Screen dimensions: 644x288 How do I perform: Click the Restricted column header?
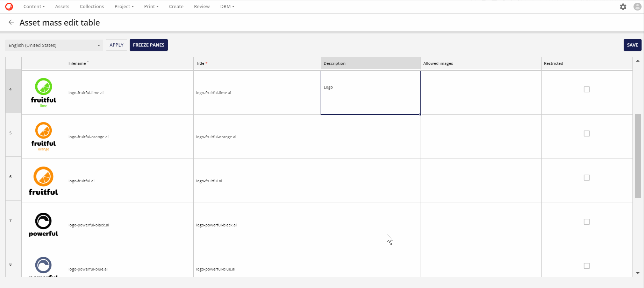(587, 63)
